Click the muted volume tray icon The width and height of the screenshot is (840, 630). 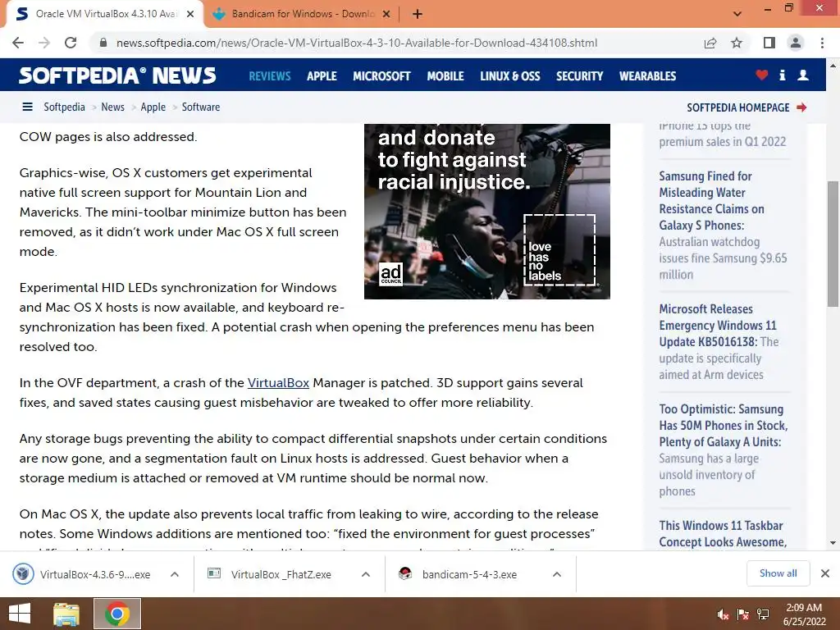(x=723, y=614)
